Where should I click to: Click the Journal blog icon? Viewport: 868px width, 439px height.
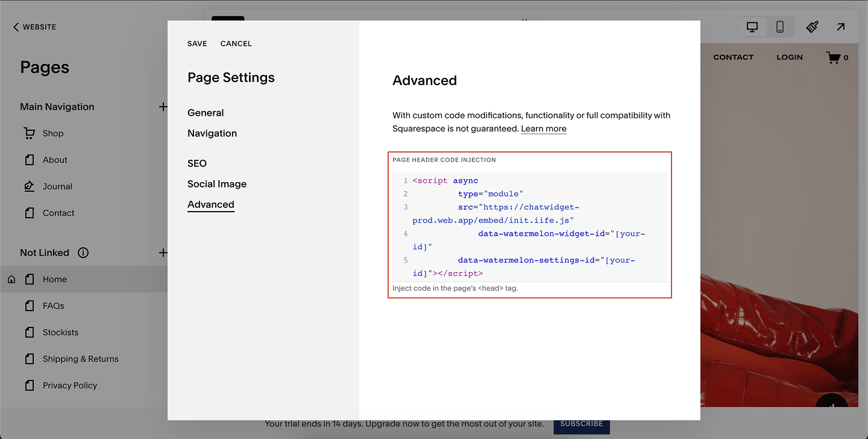[30, 186]
